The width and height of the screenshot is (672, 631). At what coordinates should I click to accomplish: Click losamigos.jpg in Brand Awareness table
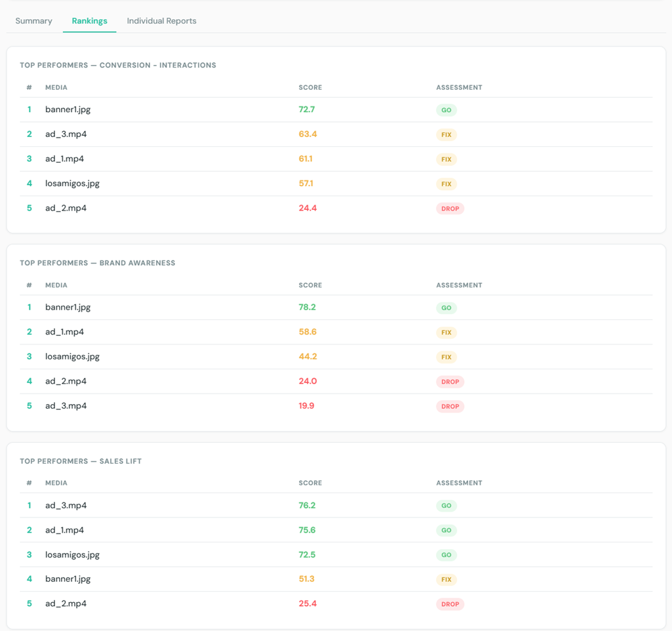pyautogui.click(x=72, y=357)
